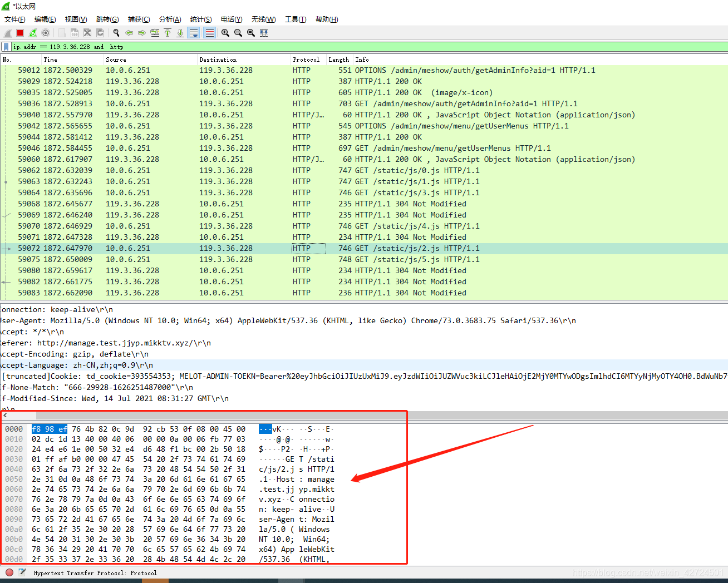The image size is (728, 583).
Task: Sort by Destination column header
Action: tap(244, 60)
